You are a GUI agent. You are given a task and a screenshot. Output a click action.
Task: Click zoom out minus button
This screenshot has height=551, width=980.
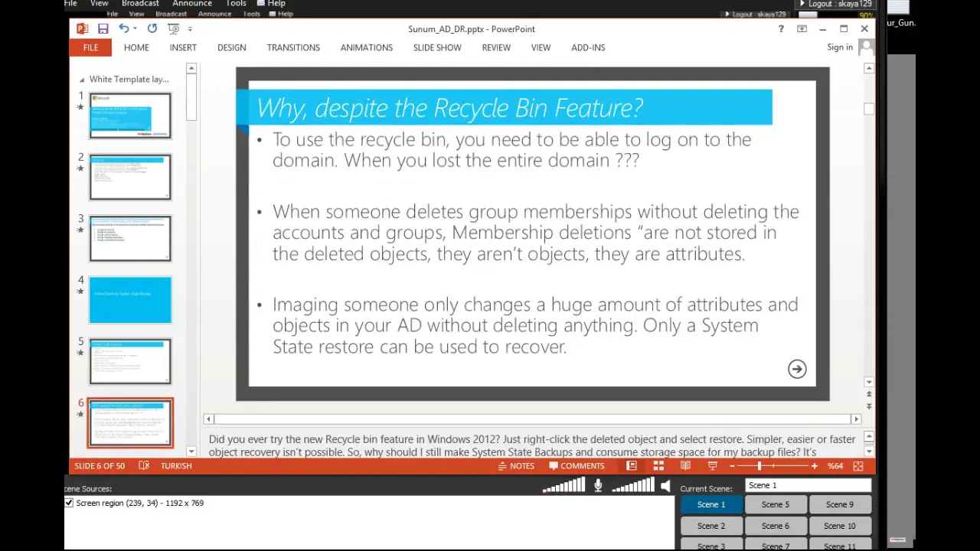pos(732,466)
